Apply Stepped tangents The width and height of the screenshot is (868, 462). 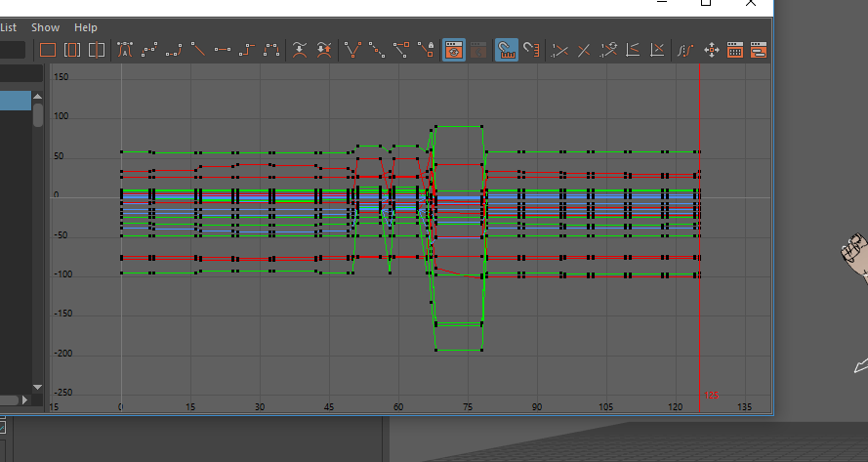[247, 51]
